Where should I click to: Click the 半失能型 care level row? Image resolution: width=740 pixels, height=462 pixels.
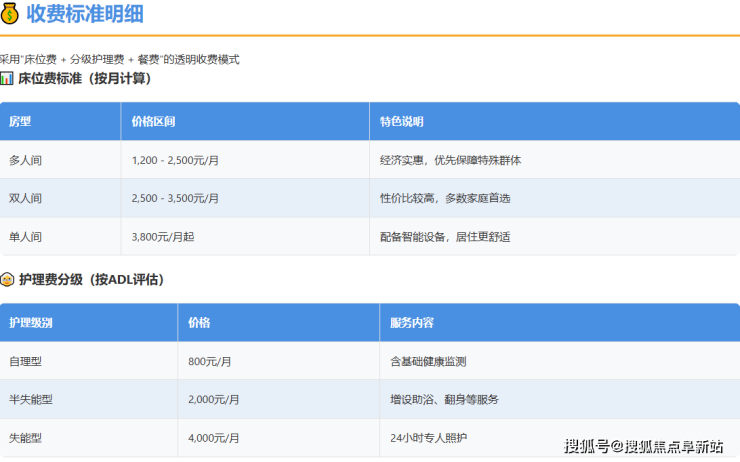(30, 399)
